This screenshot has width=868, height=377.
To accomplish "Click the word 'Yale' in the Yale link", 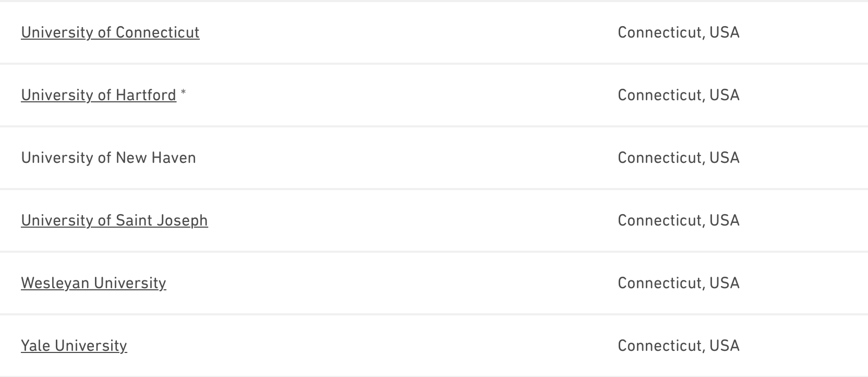I will coord(35,346).
